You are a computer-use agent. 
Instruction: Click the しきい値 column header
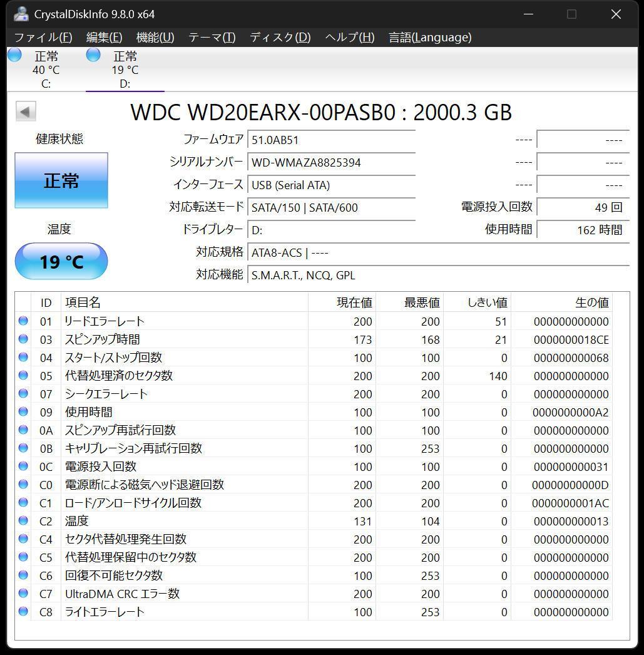click(x=478, y=302)
